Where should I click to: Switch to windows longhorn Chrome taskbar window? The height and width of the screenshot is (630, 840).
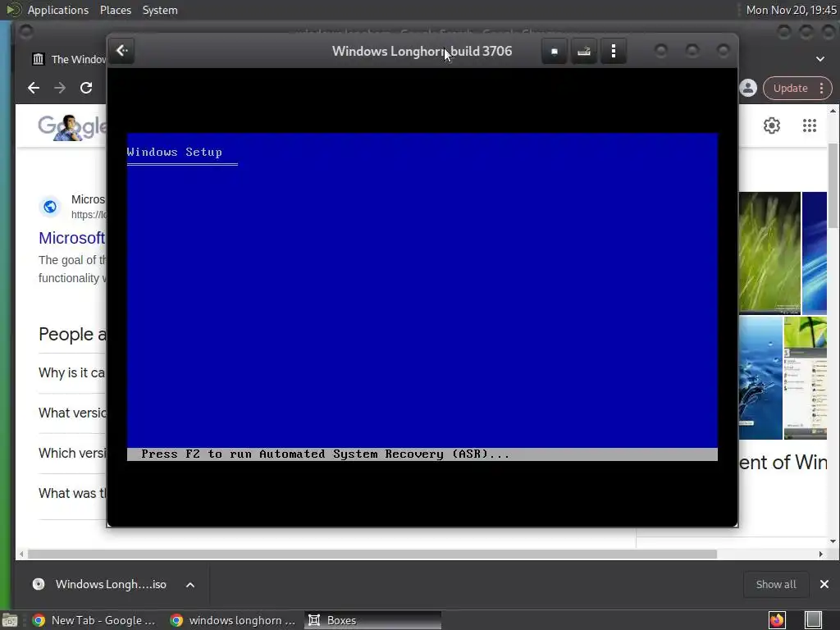tap(233, 620)
